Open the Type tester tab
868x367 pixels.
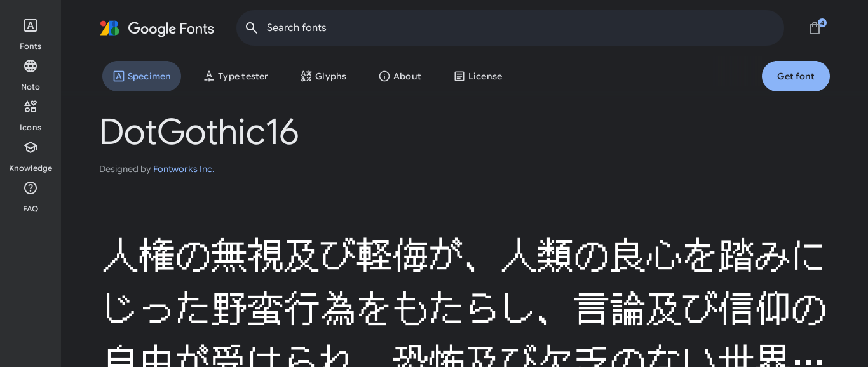coord(236,76)
